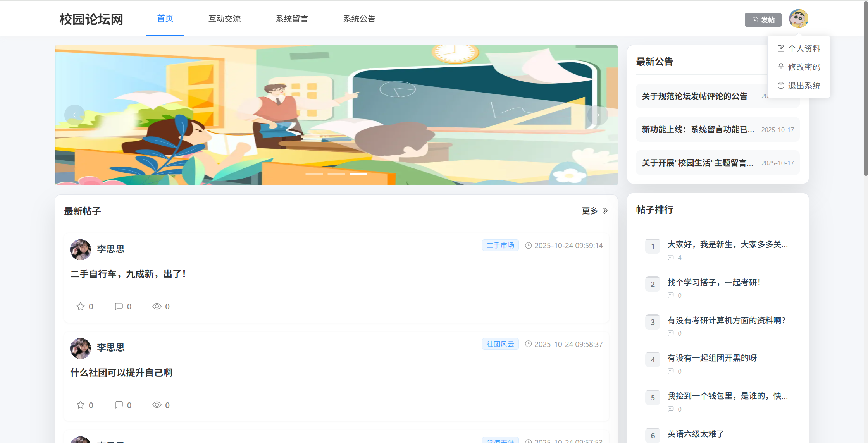Viewport: 868px width, 443px height.
Task: Click comment icon on 什么社团 post
Action: [119, 405]
